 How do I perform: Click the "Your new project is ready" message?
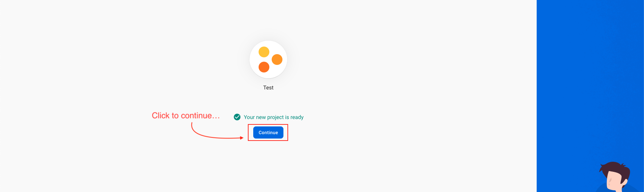coord(273,117)
